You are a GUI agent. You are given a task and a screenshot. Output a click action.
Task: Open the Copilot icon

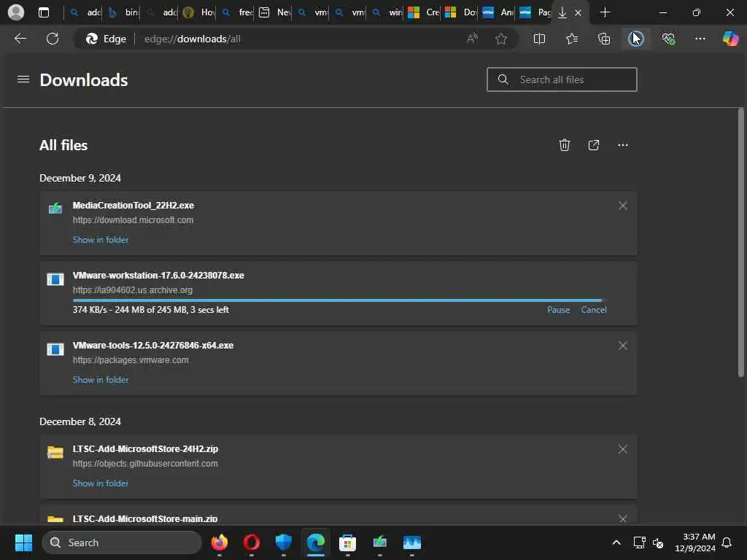click(x=730, y=39)
